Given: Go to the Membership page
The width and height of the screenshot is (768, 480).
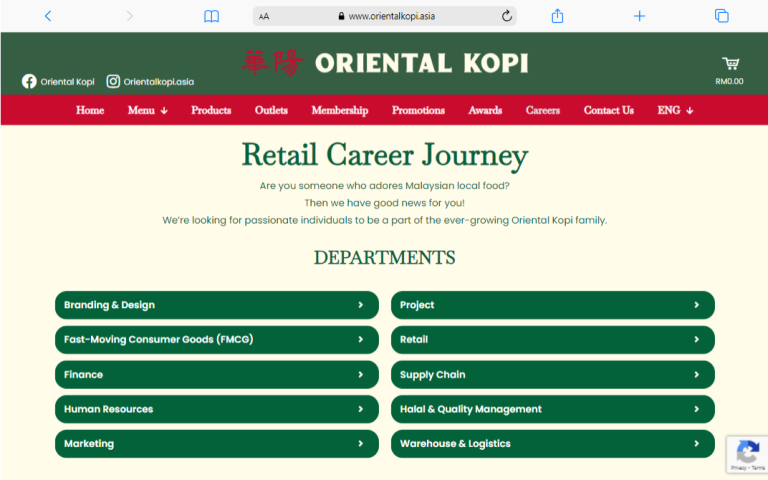Looking at the screenshot, I should pyautogui.click(x=340, y=110).
